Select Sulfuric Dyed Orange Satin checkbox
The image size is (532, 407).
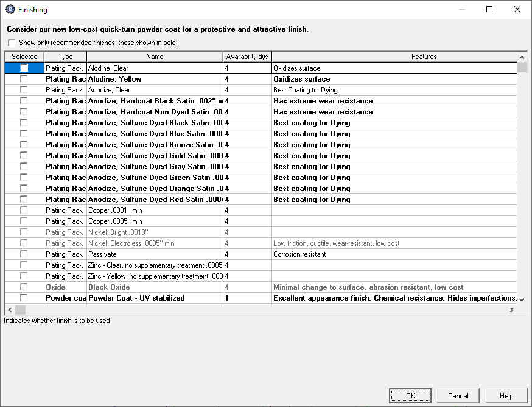(x=24, y=188)
